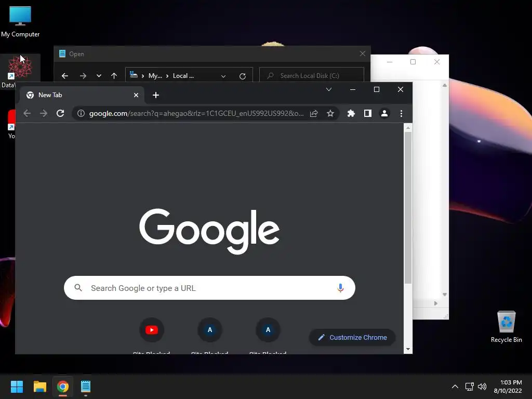Open clock showing 1:03 PM
Screen dimensions: 532x399
(508, 387)
